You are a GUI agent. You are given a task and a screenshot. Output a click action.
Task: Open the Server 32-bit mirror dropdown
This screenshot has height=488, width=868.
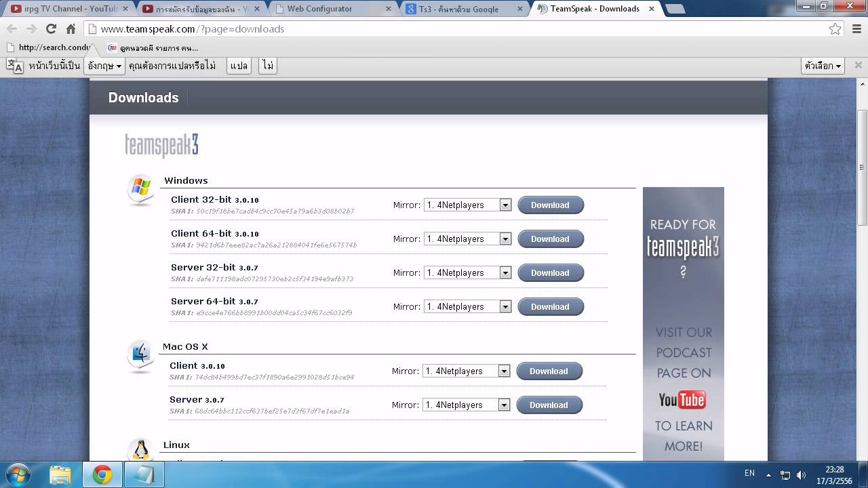point(467,273)
